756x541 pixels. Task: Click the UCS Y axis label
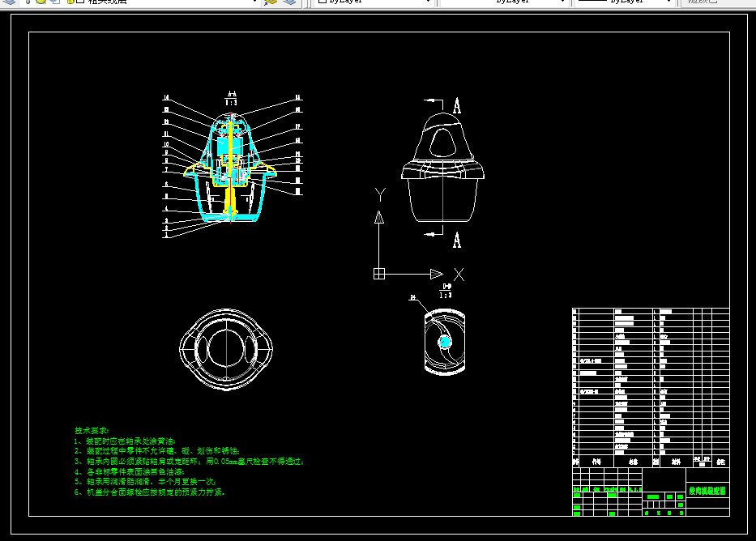pyautogui.click(x=380, y=194)
